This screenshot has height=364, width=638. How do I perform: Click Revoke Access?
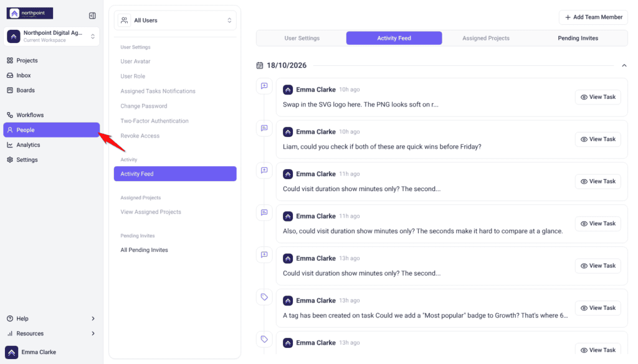point(140,136)
